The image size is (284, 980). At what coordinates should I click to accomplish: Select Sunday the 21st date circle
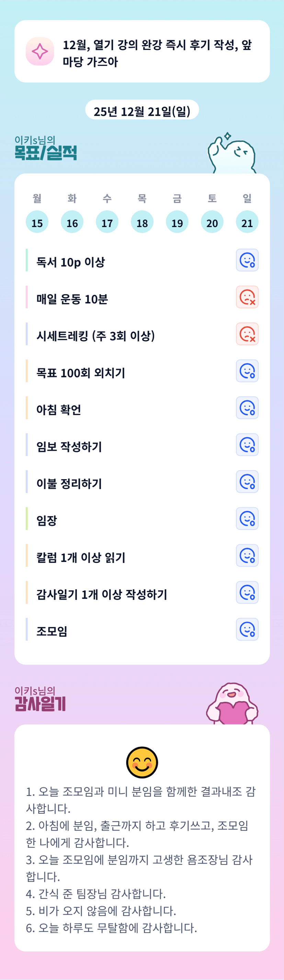(x=247, y=222)
